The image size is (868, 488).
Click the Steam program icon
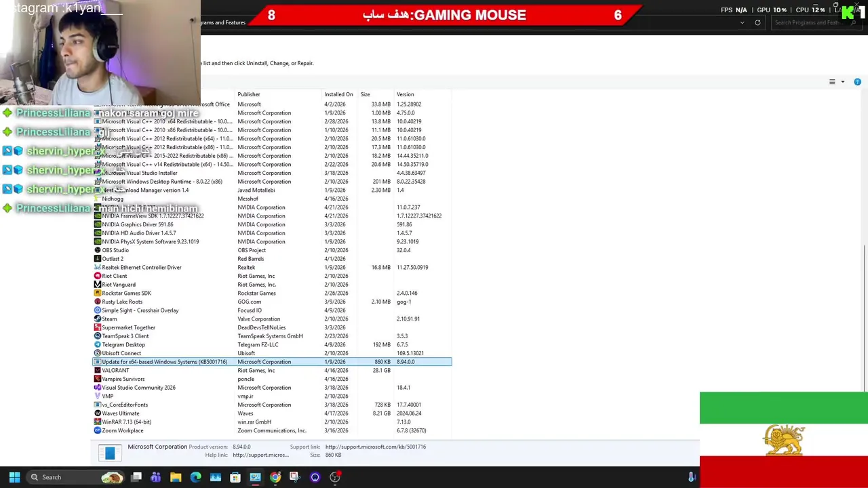[x=98, y=319]
